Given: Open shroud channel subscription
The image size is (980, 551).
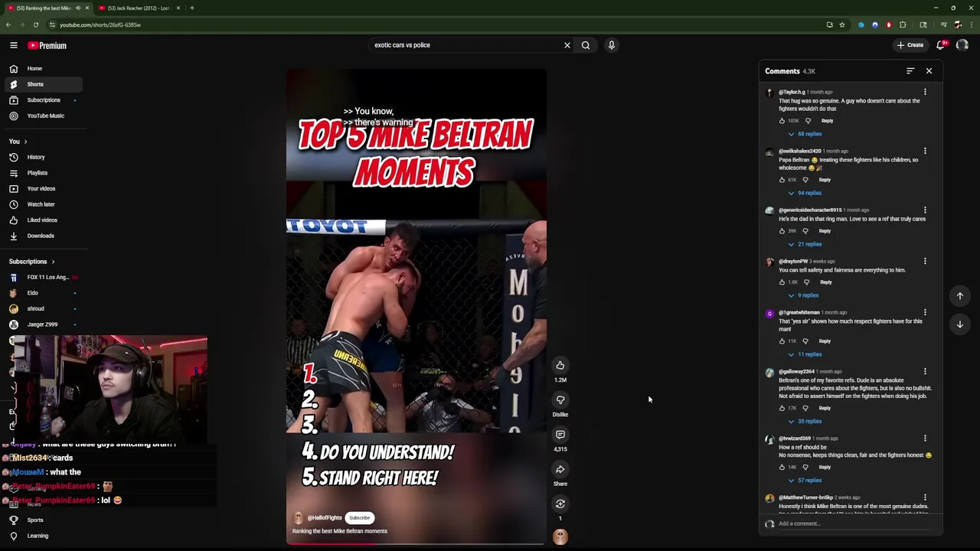Looking at the screenshot, I should point(42,308).
